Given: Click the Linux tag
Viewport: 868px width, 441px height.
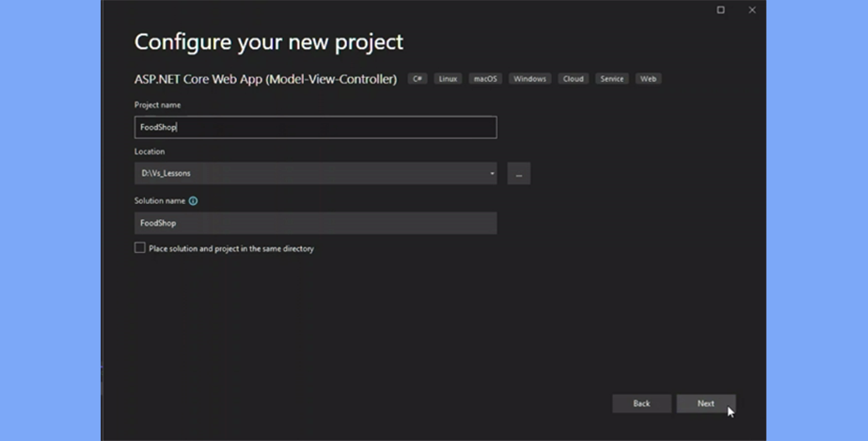Looking at the screenshot, I should (448, 79).
